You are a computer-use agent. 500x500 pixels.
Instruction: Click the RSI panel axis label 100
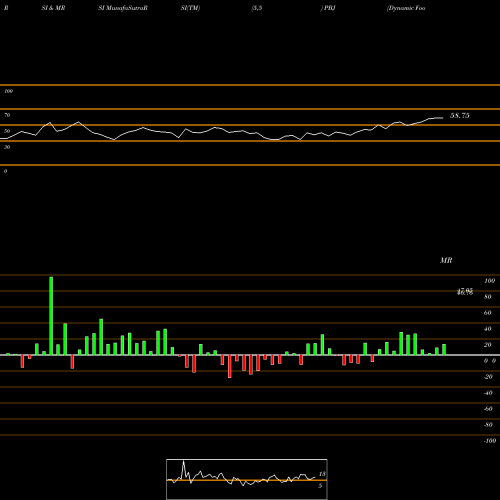[x=8, y=91]
